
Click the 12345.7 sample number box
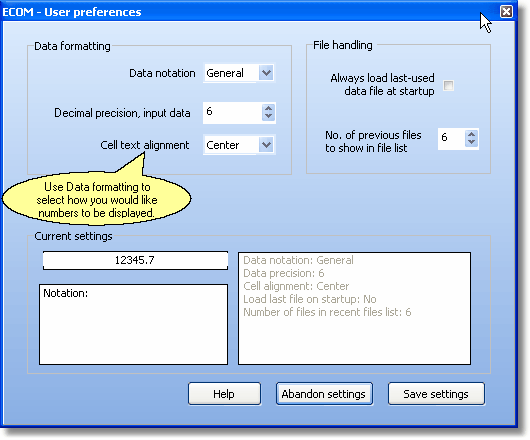pyautogui.click(x=135, y=260)
